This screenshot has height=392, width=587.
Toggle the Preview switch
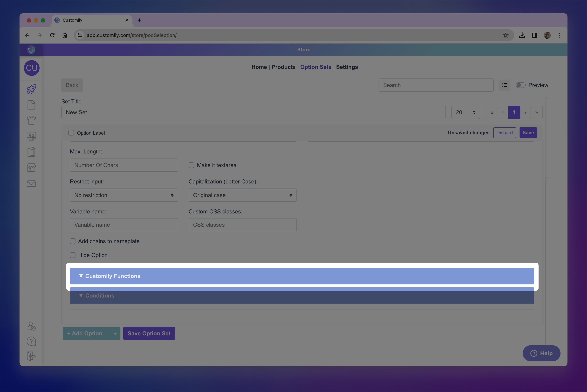tap(521, 85)
